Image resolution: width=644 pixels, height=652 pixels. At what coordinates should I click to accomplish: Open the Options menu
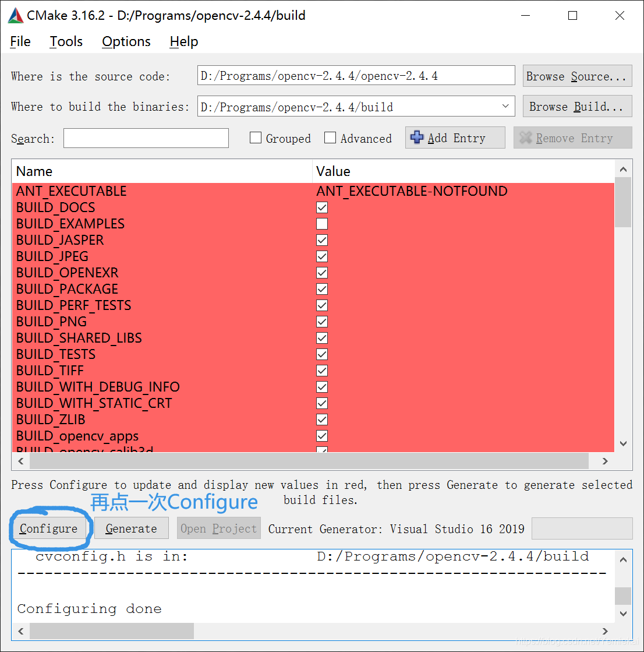pyautogui.click(x=126, y=41)
